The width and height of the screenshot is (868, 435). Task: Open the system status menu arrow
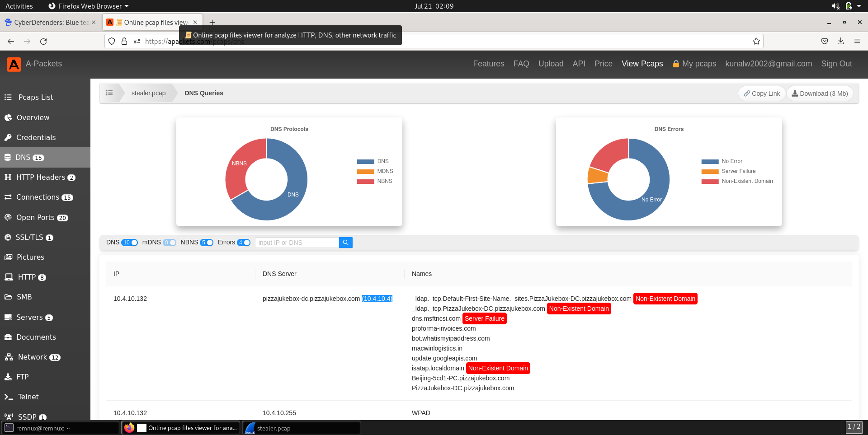(x=859, y=6)
